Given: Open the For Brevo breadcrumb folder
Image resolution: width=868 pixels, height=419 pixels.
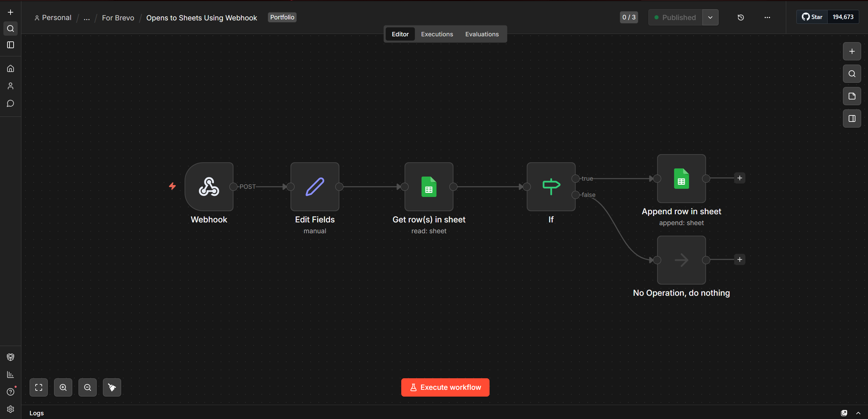Looking at the screenshot, I should pos(118,18).
